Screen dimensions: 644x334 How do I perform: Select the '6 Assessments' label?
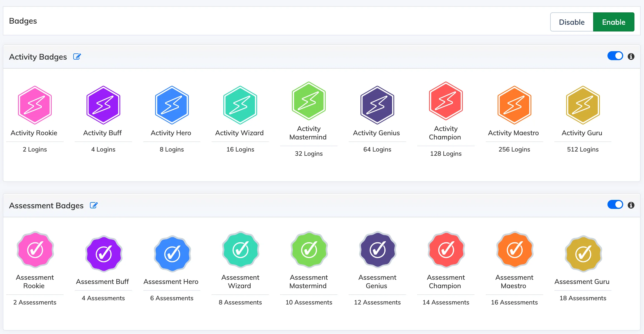click(172, 298)
